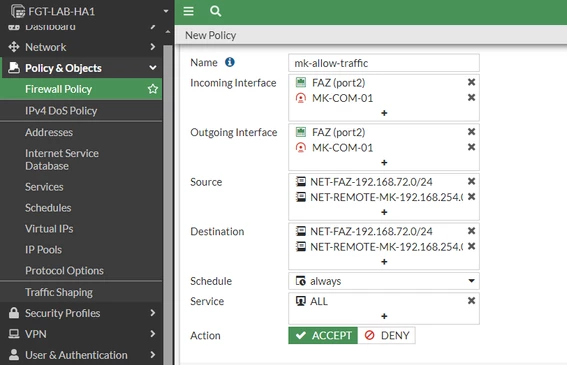Add another Destination with plus icon
Viewport: 567px width, 365px height.
[x=384, y=262]
